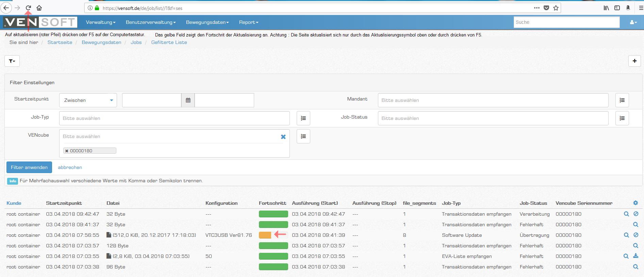Download the EVA-Liste empfangen job file
This screenshot has height=277, width=644.
tap(635, 256)
